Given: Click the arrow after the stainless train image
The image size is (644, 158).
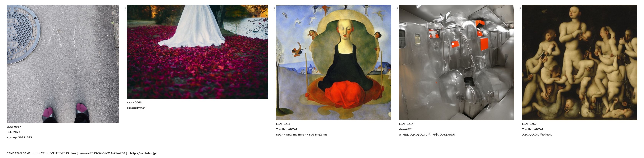Looking at the screenshot, I should [x=518, y=8].
